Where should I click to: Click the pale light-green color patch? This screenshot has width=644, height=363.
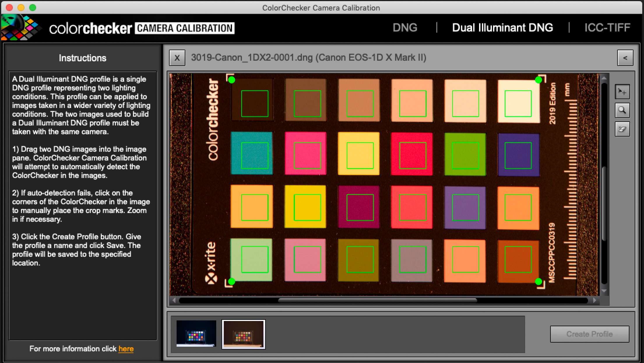point(251,260)
